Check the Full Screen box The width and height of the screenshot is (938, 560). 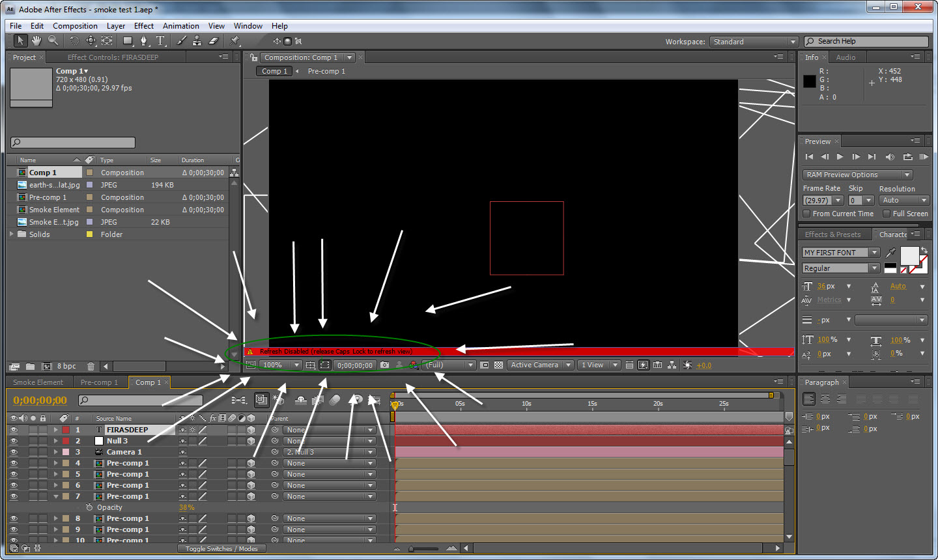887,214
